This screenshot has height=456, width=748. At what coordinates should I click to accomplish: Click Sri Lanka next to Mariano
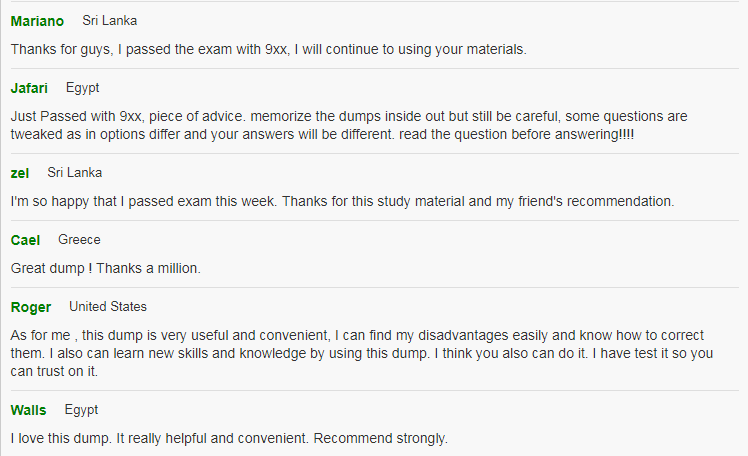(110, 21)
